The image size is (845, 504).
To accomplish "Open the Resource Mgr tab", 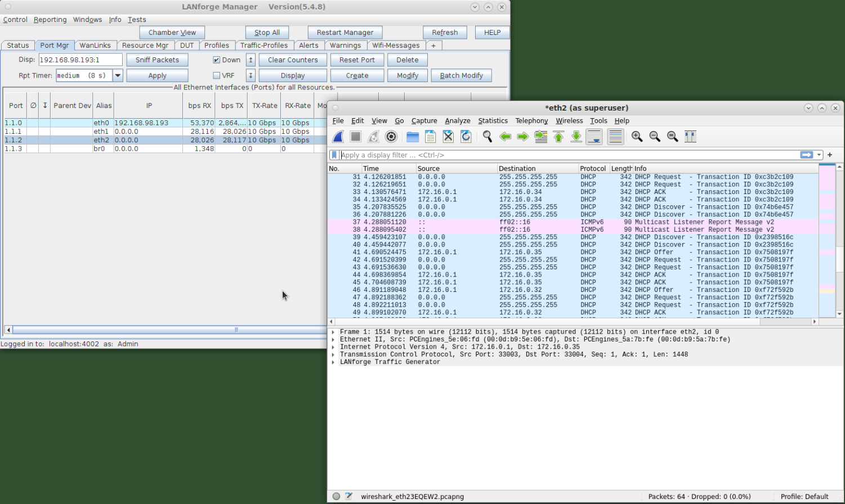I will coord(145,45).
